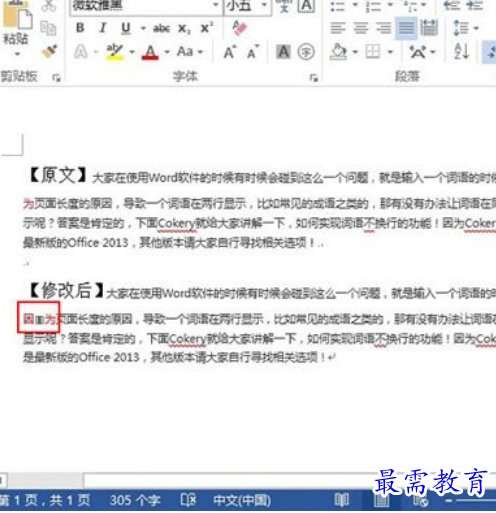
Task: Click the Sort A-Z icon
Action: [x=462, y=52]
